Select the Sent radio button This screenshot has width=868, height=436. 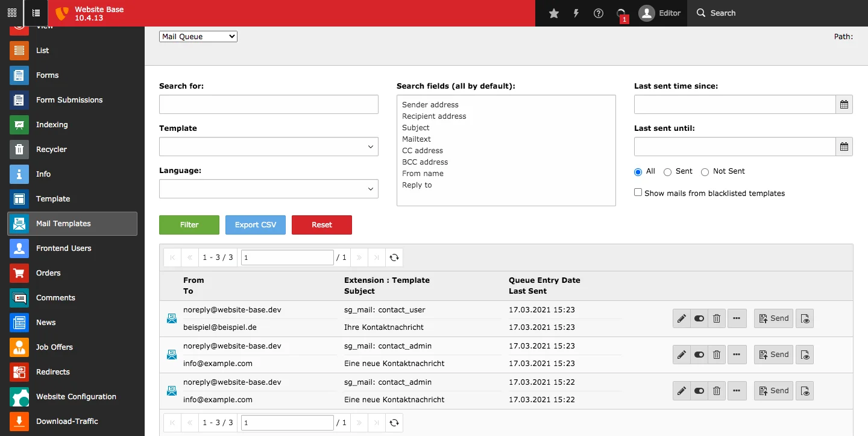[667, 172]
